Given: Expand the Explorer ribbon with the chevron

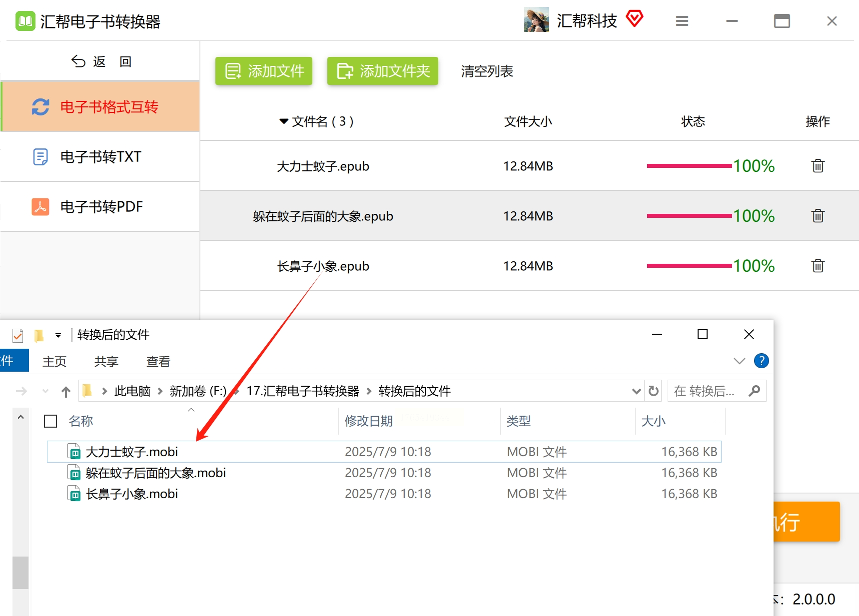Looking at the screenshot, I should [x=739, y=361].
